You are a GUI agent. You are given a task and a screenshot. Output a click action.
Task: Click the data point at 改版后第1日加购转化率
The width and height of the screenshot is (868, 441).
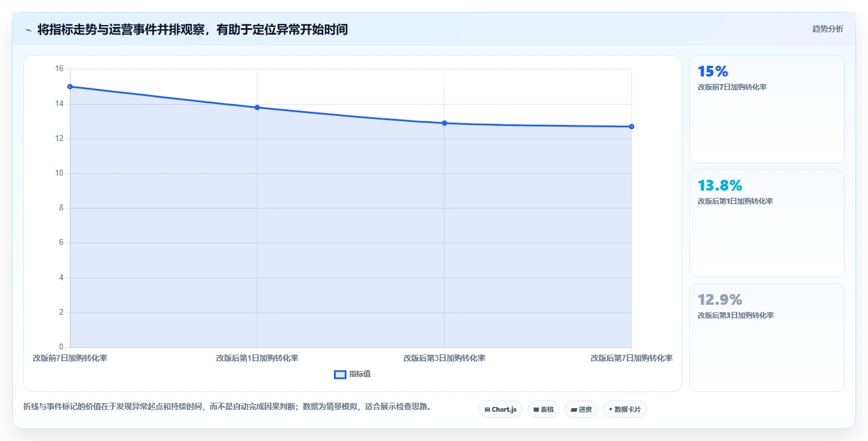click(257, 108)
